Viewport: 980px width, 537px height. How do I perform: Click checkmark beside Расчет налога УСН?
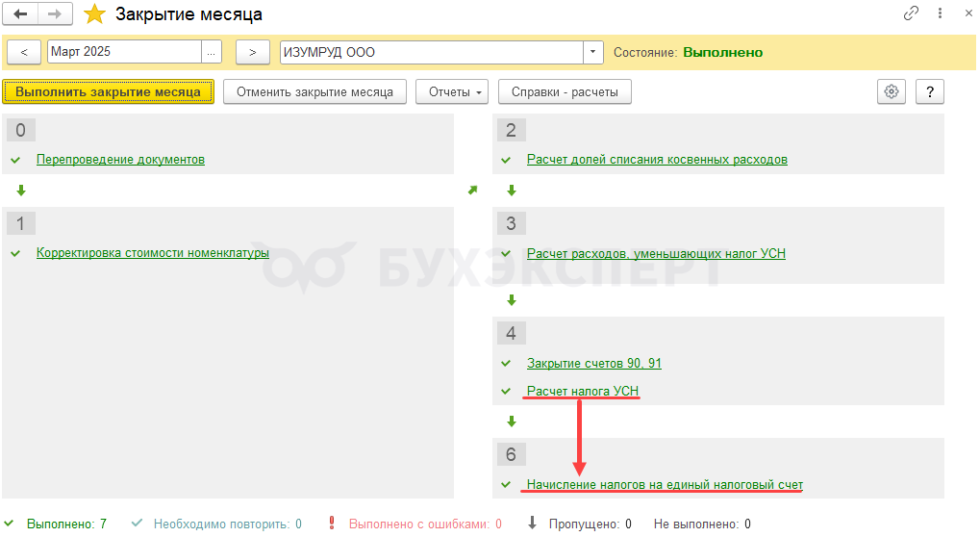coord(506,392)
